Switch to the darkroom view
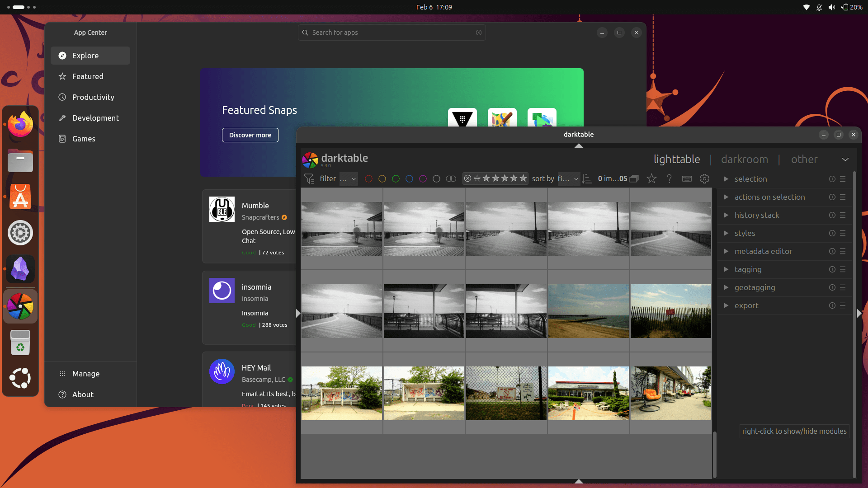Screen dimensions: 868x488 click(744, 159)
